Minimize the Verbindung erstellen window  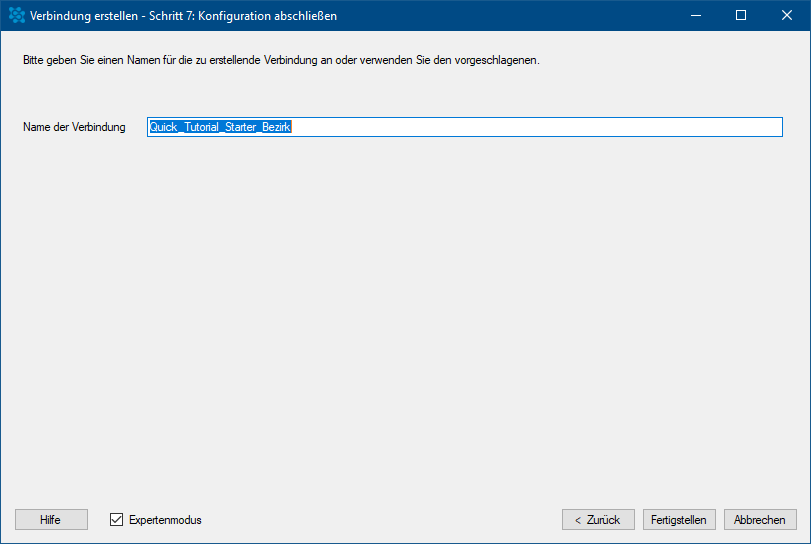[696, 16]
